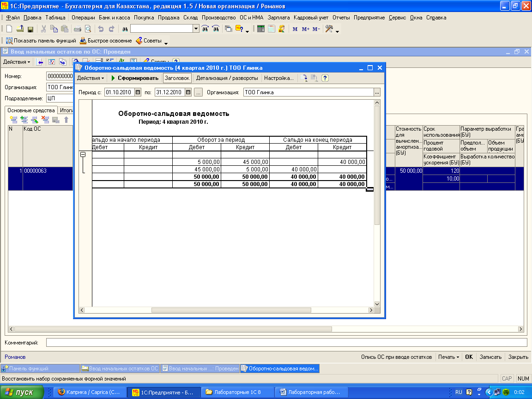Image resolution: width=532 pixels, height=399 pixels.
Task: Click the Find next binoculars icon
Action: [x=205, y=29]
